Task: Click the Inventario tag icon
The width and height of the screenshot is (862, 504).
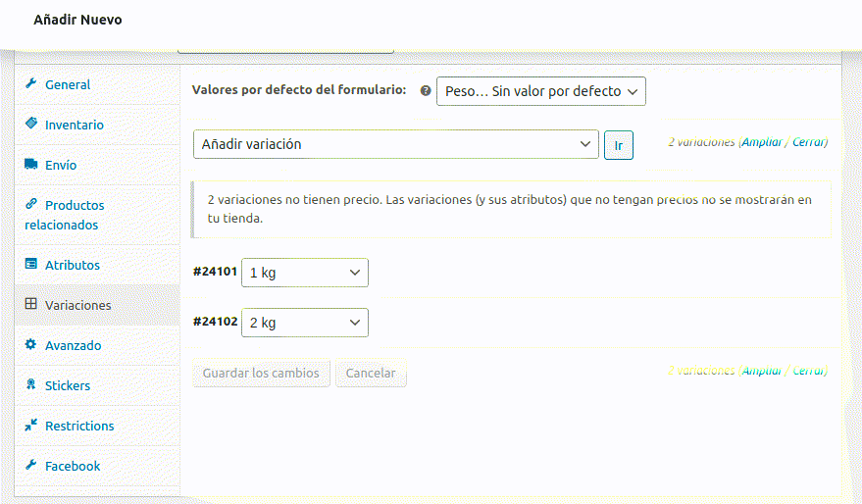Action: click(x=31, y=125)
